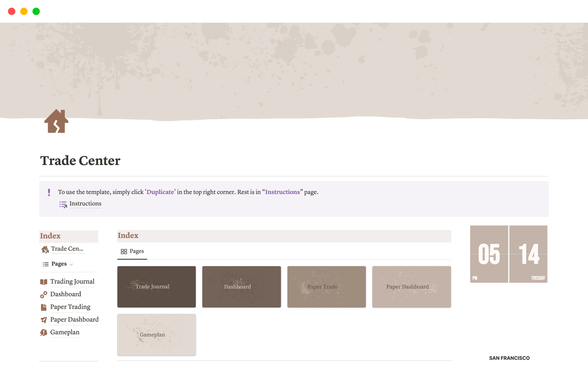
Task: Open the Paper Trade gallery card
Action: click(x=326, y=287)
